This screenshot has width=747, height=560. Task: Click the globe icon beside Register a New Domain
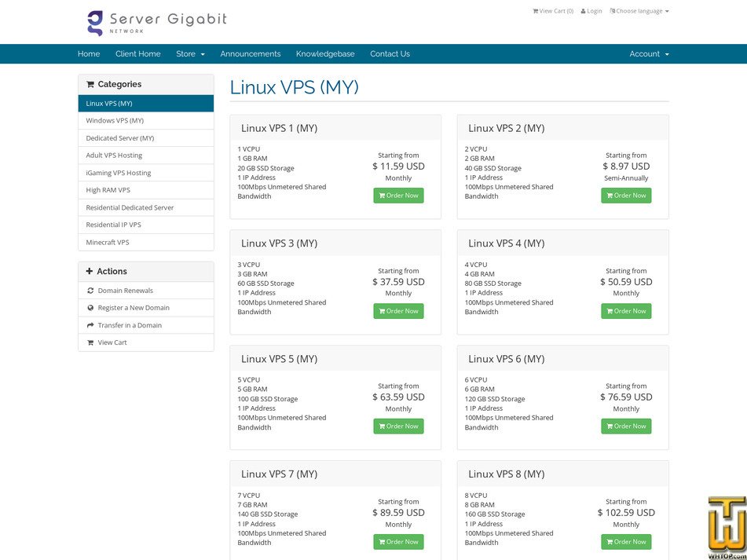pos(90,308)
